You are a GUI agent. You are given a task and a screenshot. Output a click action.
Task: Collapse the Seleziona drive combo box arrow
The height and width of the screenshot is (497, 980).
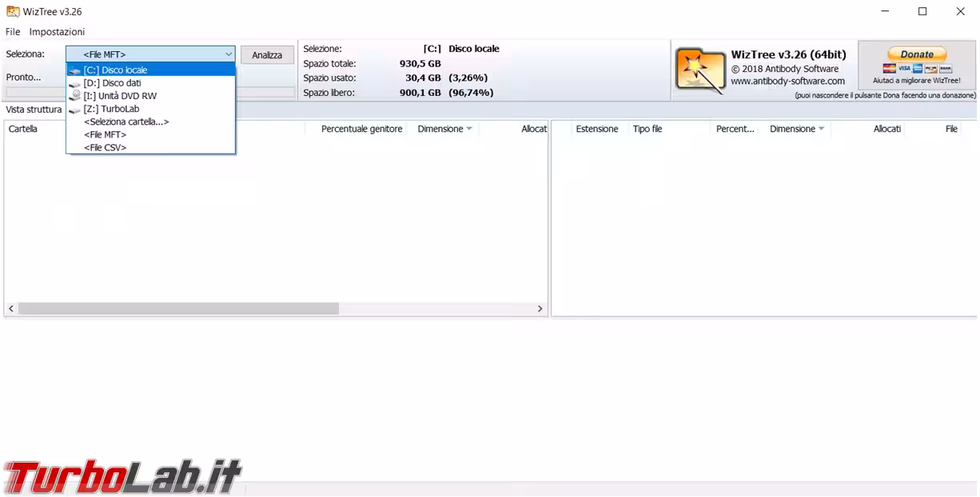coord(229,54)
